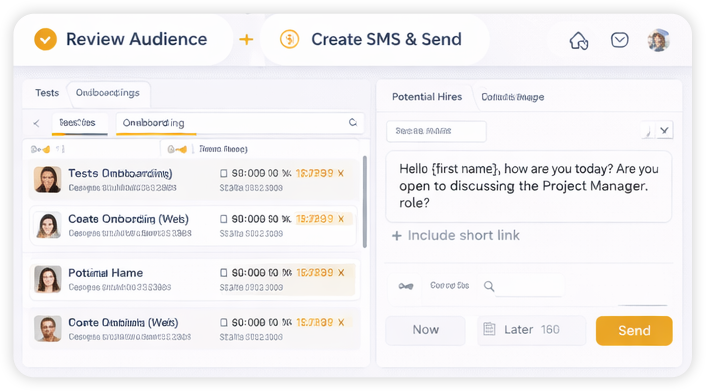
Task: Click the Create SMS & Send step icon
Action: click(290, 40)
